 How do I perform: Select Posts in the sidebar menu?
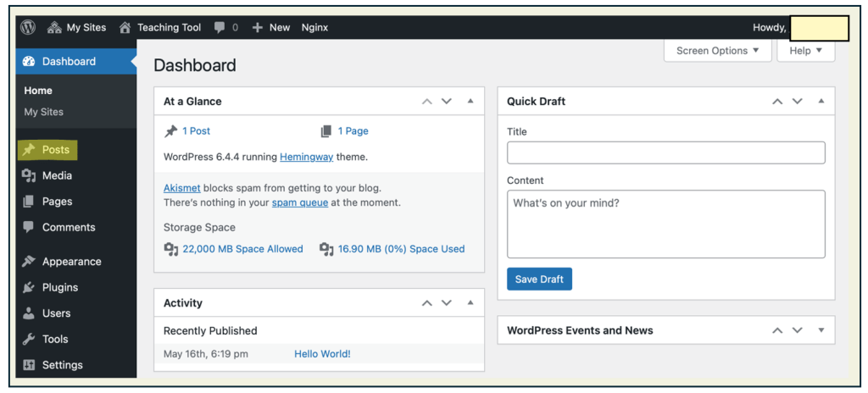(55, 150)
